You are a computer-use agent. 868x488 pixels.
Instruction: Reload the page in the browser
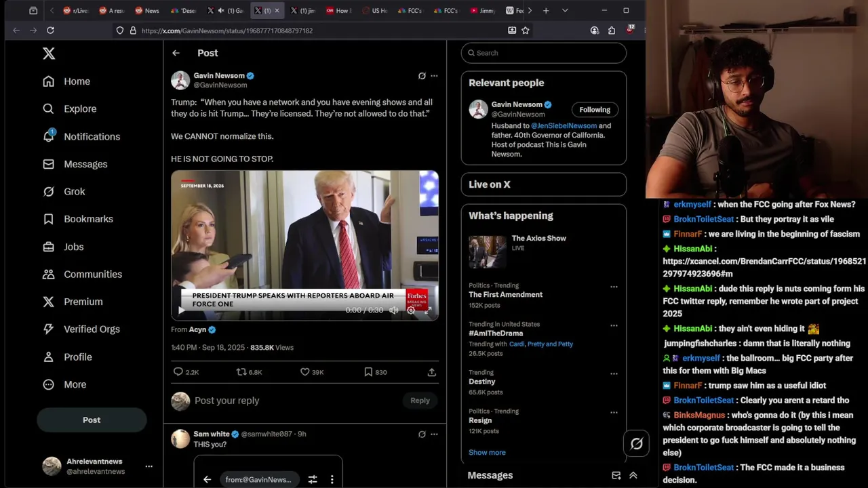[50, 30]
